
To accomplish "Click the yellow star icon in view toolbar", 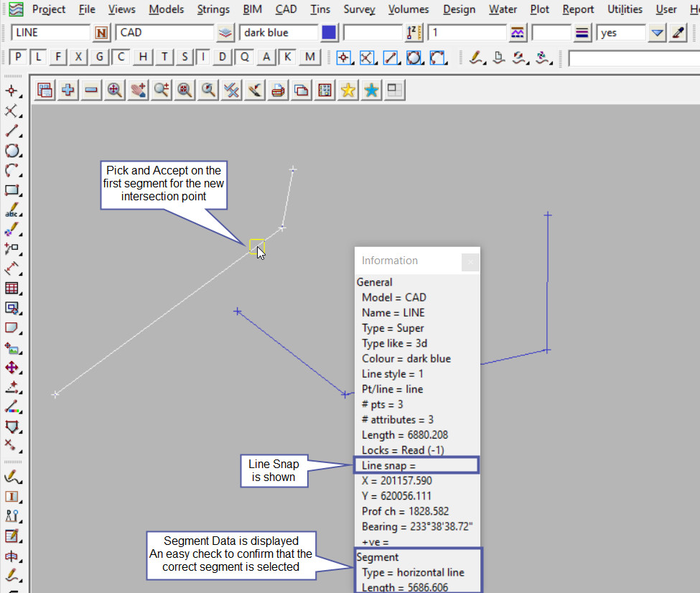I will pos(348,90).
